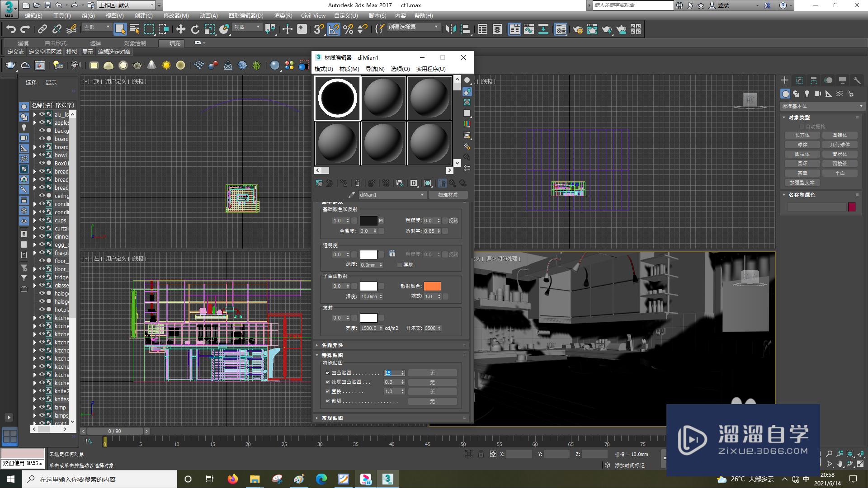Expand the lamp tree node arrow

(x=35, y=407)
